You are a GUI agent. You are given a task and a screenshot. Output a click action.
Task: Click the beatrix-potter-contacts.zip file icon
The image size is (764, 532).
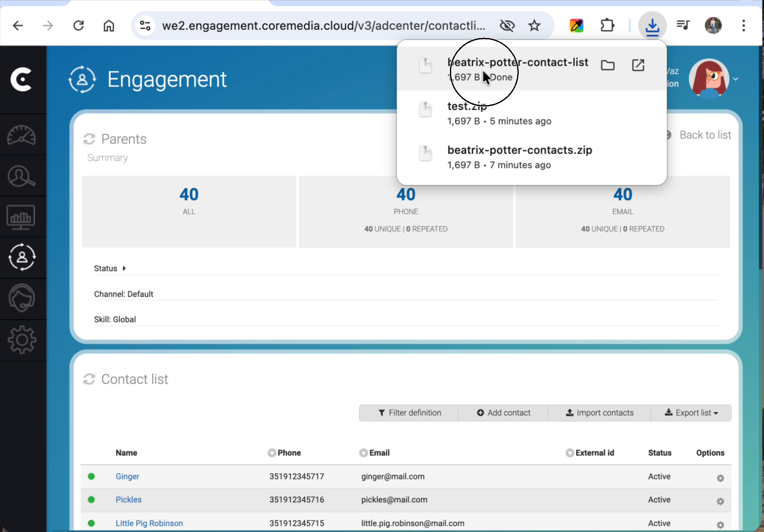pyautogui.click(x=425, y=153)
